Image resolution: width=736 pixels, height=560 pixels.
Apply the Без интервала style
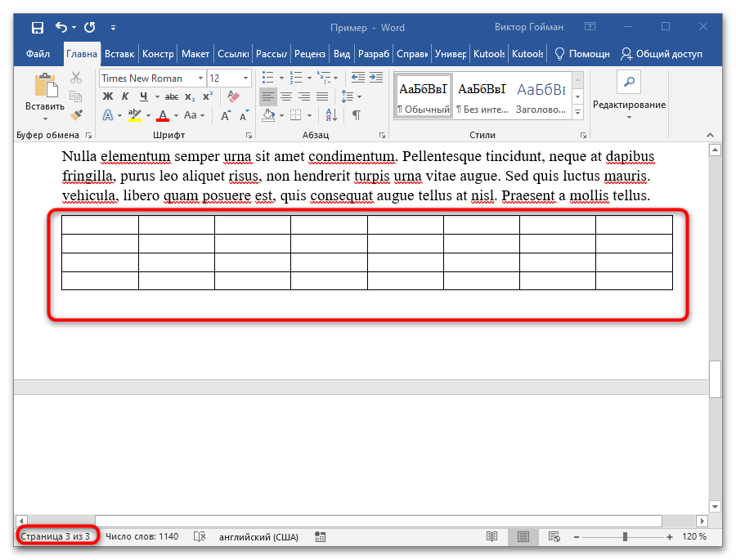point(482,96)
